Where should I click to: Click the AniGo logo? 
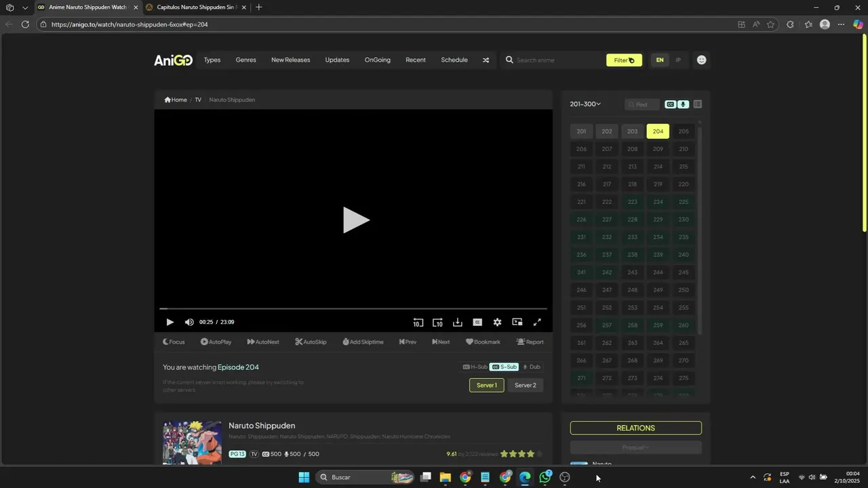point(173,60)
